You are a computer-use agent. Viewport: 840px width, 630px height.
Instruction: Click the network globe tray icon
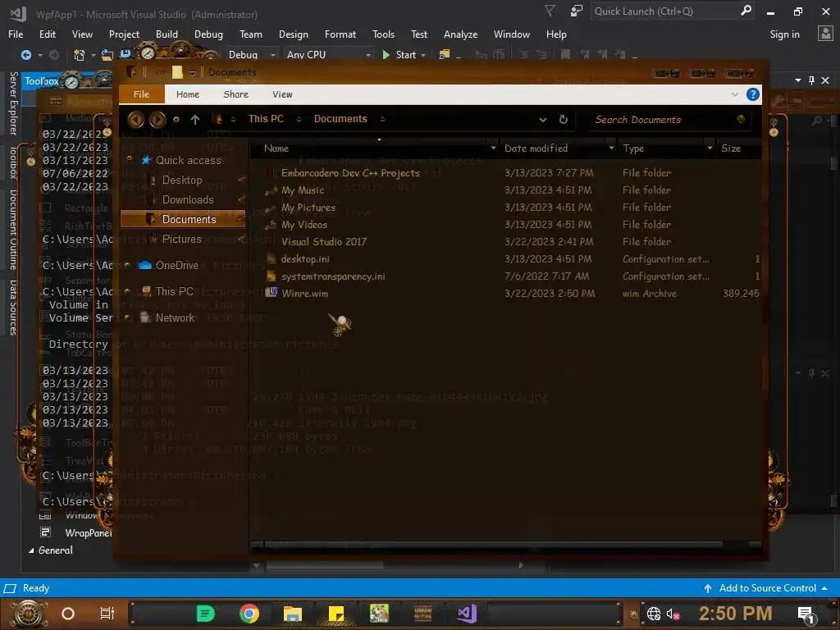654,614
